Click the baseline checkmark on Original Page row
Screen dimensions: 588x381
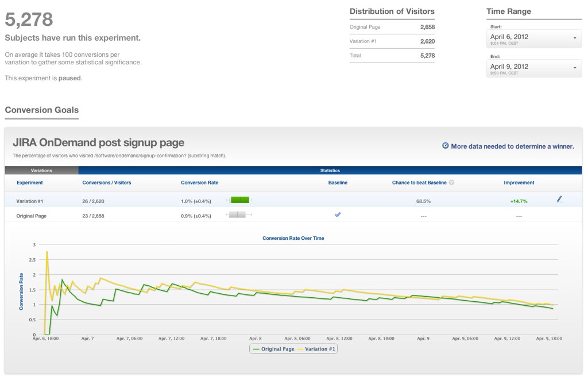[338, 215]
